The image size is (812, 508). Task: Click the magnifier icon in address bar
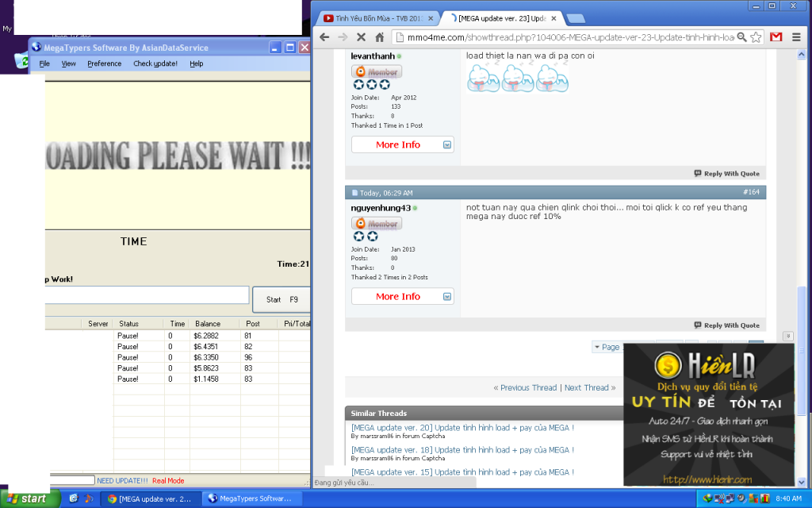(742, 37)
